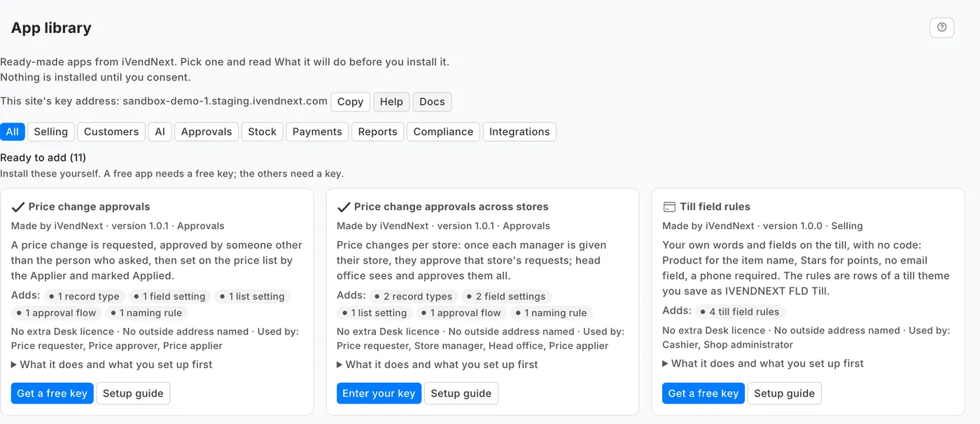This screenshot has height=424, width=980.
Task: Click the 'Till field rules' card title
Action: [715, 207]
